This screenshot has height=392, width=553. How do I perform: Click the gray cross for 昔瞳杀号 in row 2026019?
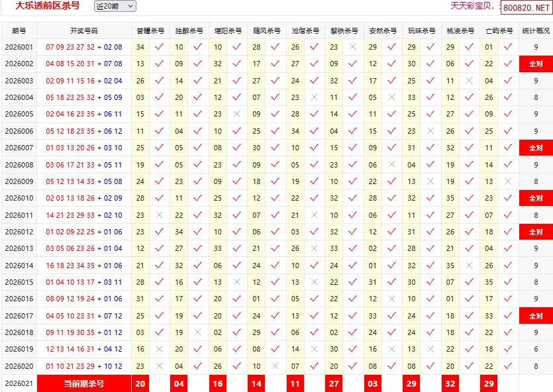click(158, 349)
